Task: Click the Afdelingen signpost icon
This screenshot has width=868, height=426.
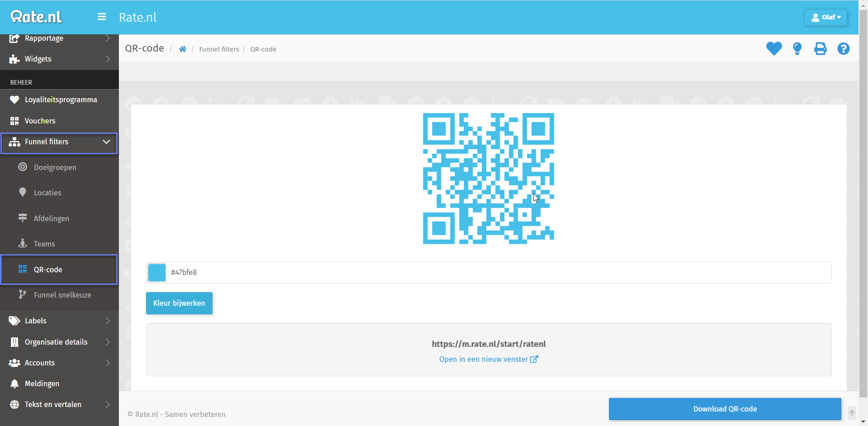Action: (x=23, y=218)
